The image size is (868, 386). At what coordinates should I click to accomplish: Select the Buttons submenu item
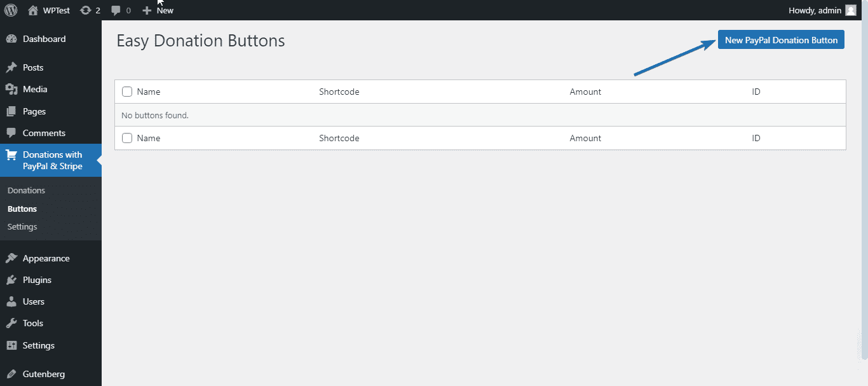(x=22, y=209)
